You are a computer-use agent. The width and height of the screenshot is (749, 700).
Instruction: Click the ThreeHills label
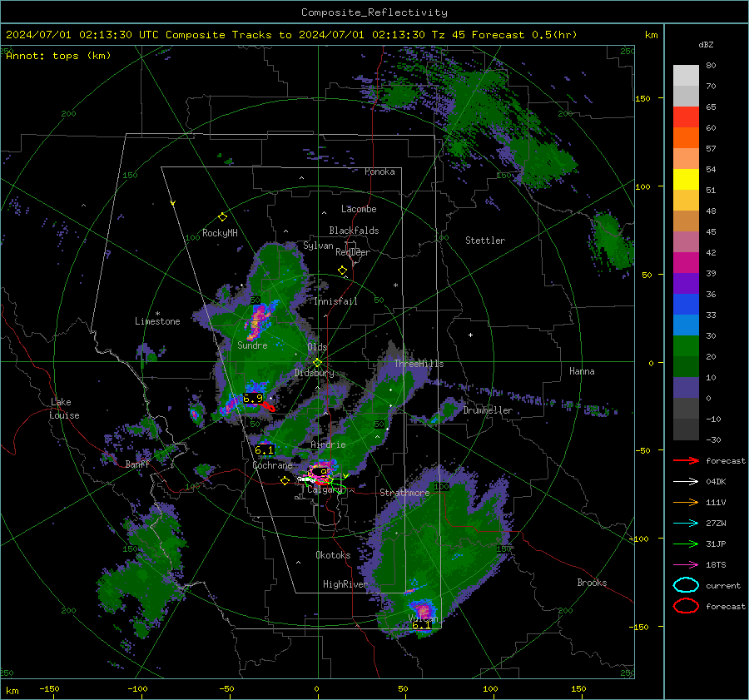click(x=419, y=364)
